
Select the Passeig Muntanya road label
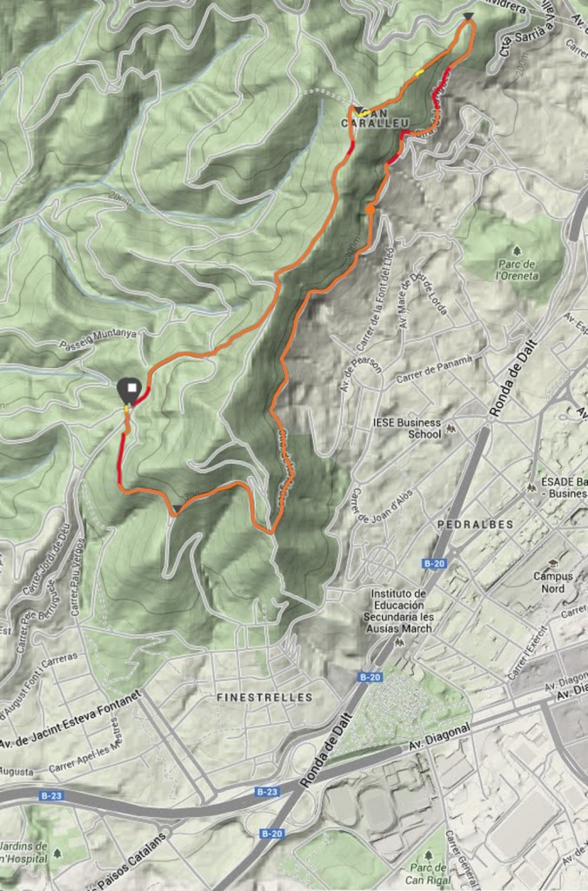pos(98,338)
